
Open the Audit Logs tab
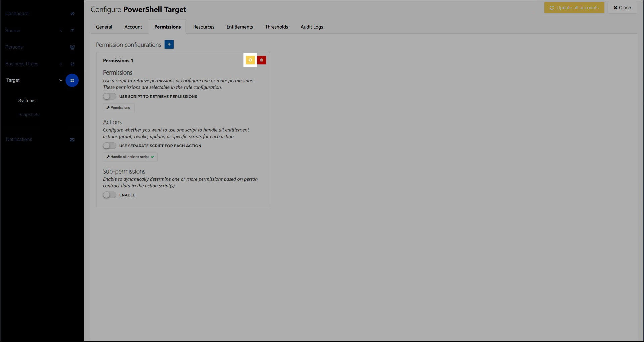(312, 27)
